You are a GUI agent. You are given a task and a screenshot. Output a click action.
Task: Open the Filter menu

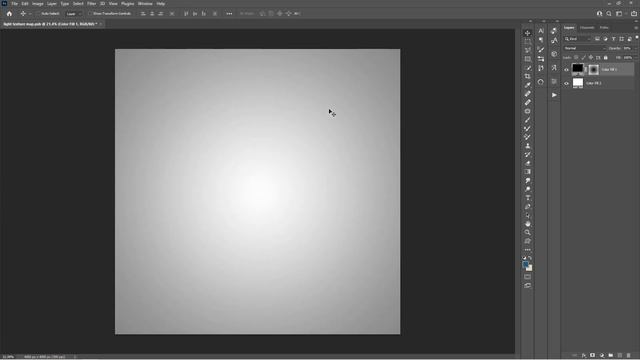click(91, 4)
